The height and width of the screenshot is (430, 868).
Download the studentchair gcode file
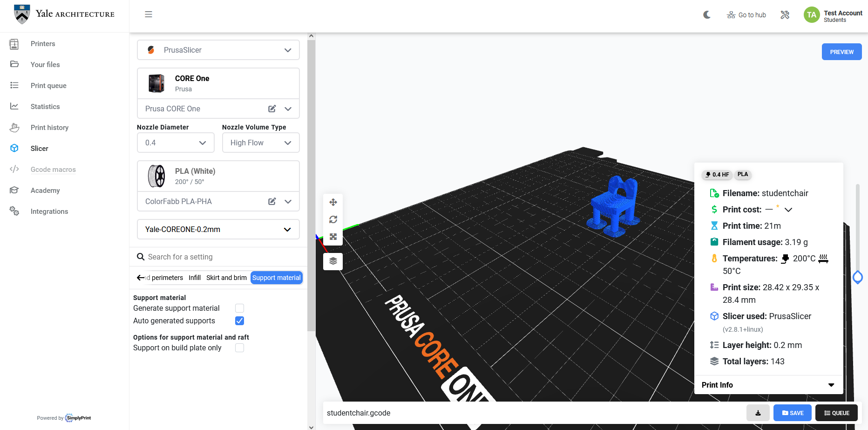pyautogui.click(x=758, y=413)
